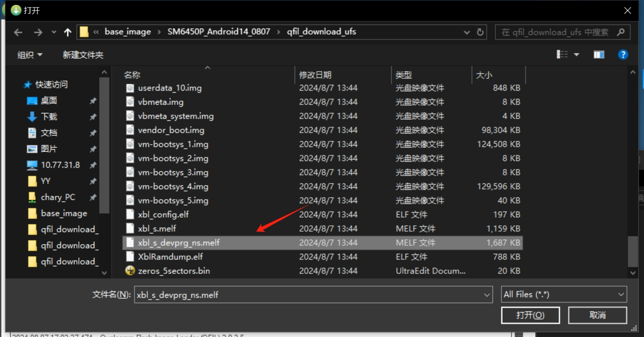Expand the address bar history dropdown
Image resolution: width=644 pixels, height=337 pixels.
tap(466, 32)
